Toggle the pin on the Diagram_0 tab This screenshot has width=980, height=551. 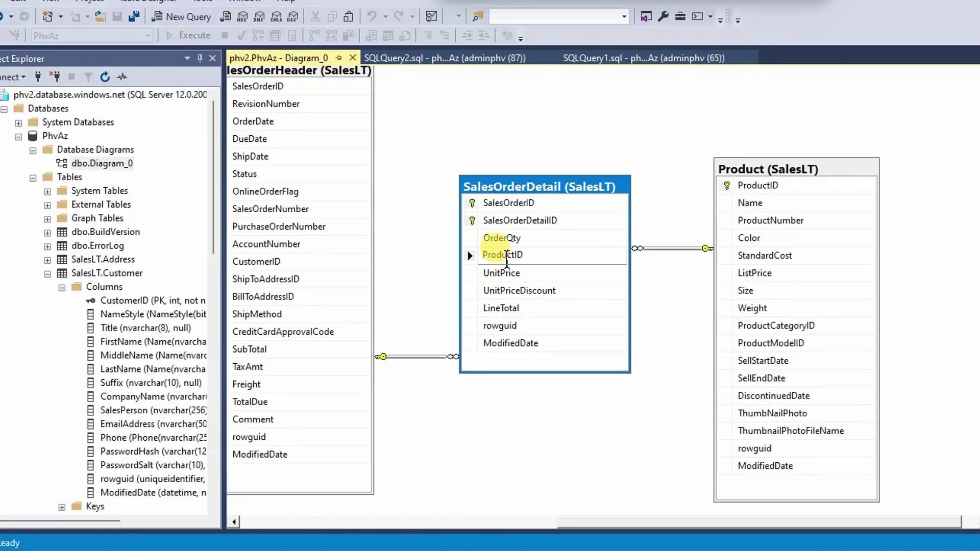[339, 58]
